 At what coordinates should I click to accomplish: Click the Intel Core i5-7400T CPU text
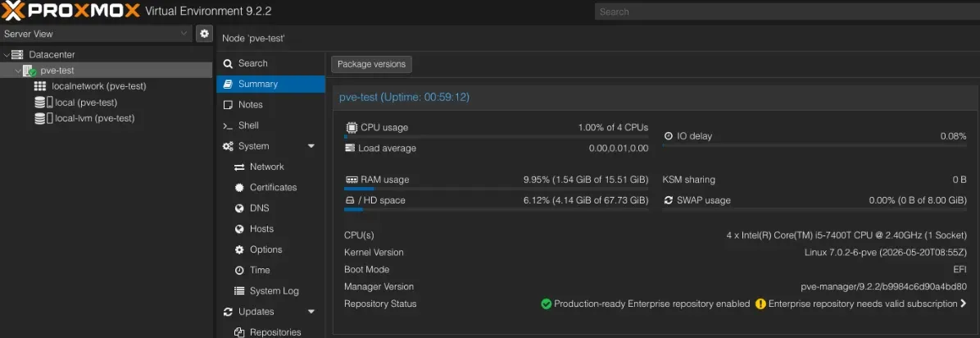[847, 235]
